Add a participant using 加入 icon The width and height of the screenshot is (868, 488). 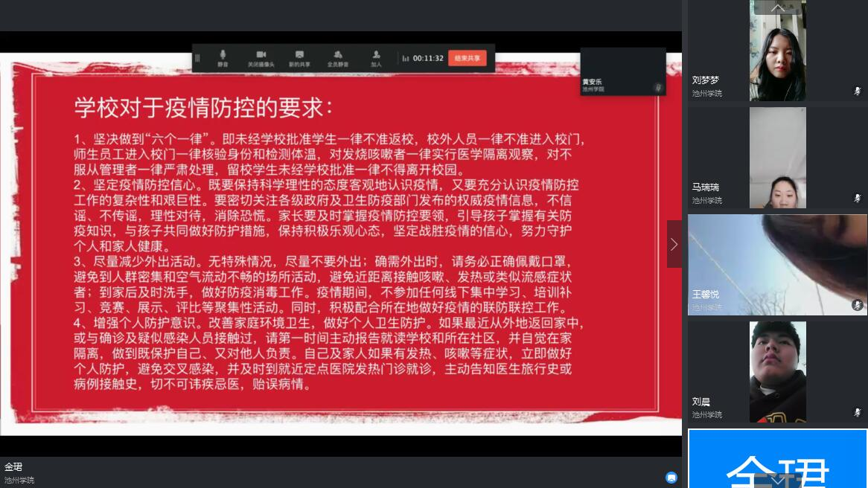click(x=376, y=58)
